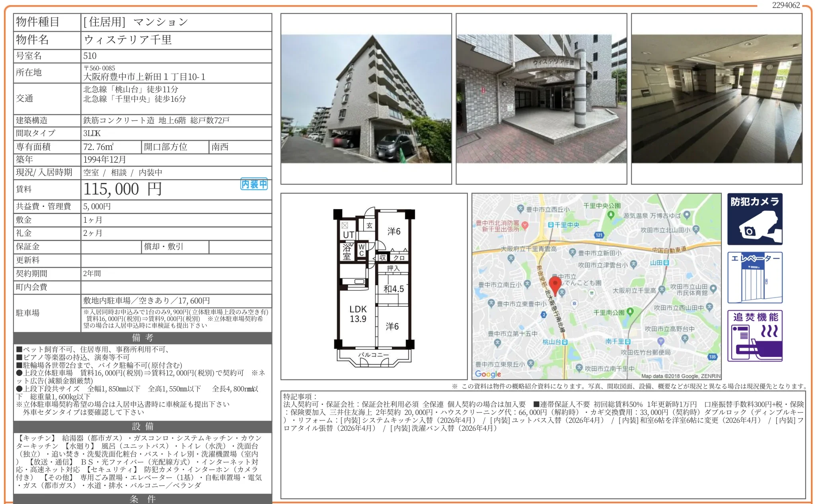Open the lobby interior photo

(x=717, y=99)
